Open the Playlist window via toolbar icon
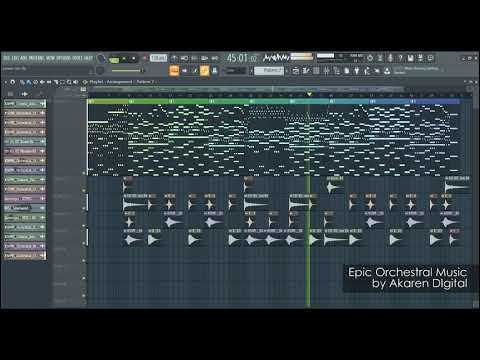The height and width of the screenshot is (360, 480). tap(296, 71)
